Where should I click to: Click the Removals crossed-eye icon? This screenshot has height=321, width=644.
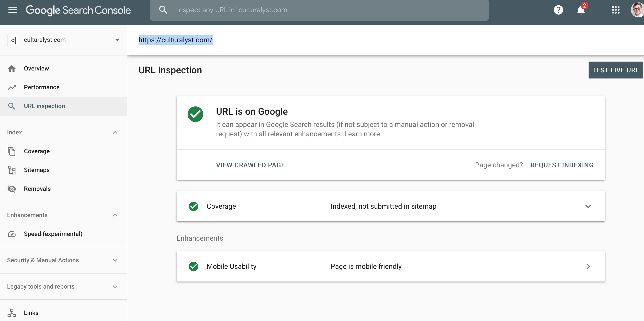click(12, 189)
